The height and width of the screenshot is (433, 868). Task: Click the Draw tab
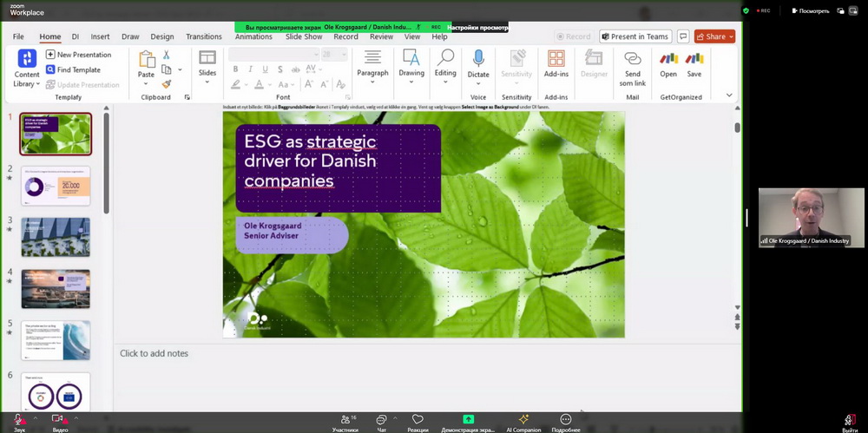coord(131,36)
